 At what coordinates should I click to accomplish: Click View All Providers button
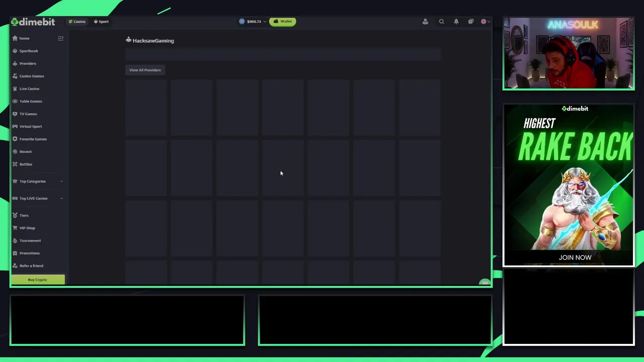click(x=145, y=70)
